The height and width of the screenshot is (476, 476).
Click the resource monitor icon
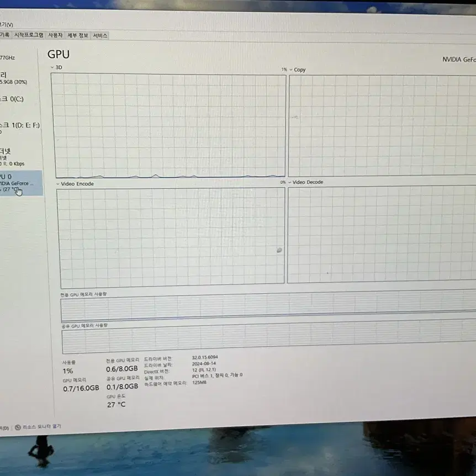tap(18, 427)
